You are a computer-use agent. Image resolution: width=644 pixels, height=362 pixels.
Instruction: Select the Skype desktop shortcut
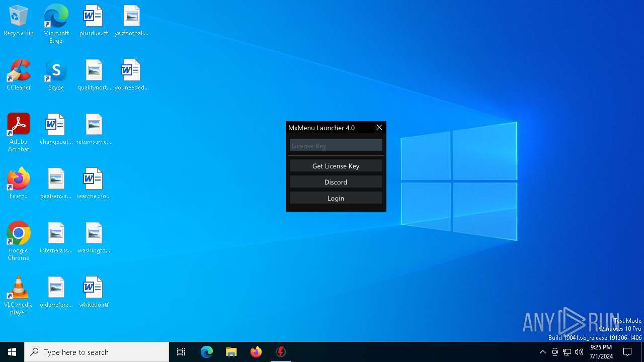click(x=56, y=75)
